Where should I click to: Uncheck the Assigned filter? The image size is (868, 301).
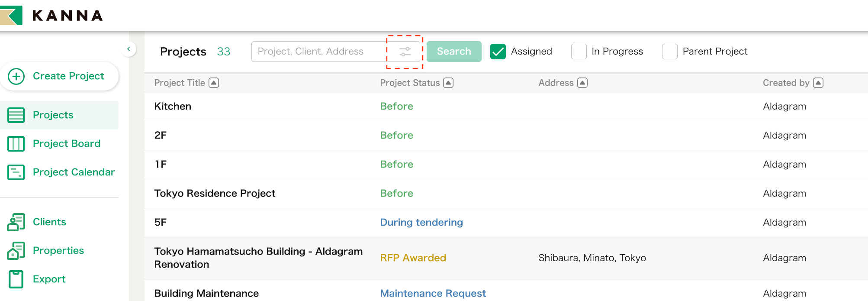498,51
